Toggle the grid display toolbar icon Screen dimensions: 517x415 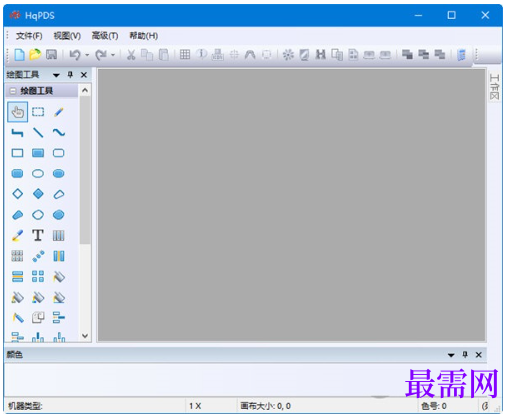(x=185, y=54)
